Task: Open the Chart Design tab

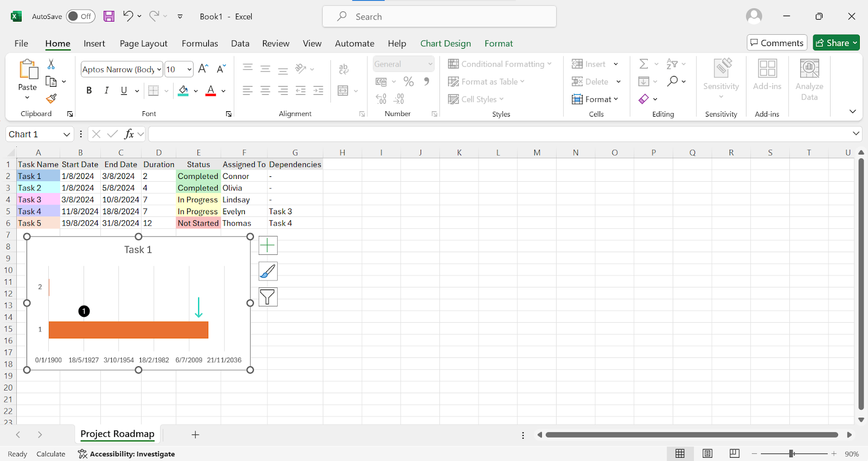Action: [445, 43]
